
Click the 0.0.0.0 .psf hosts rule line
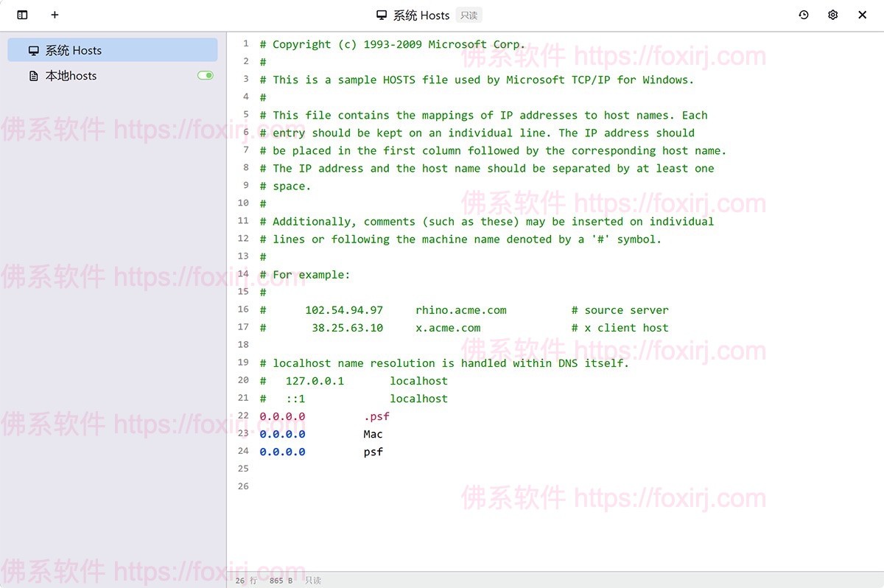coord(324,416)
